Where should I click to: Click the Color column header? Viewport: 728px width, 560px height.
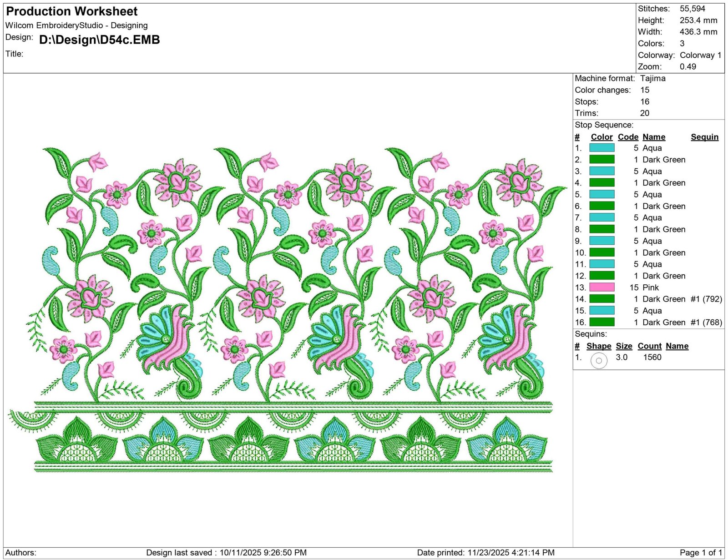tap(602, 137)
